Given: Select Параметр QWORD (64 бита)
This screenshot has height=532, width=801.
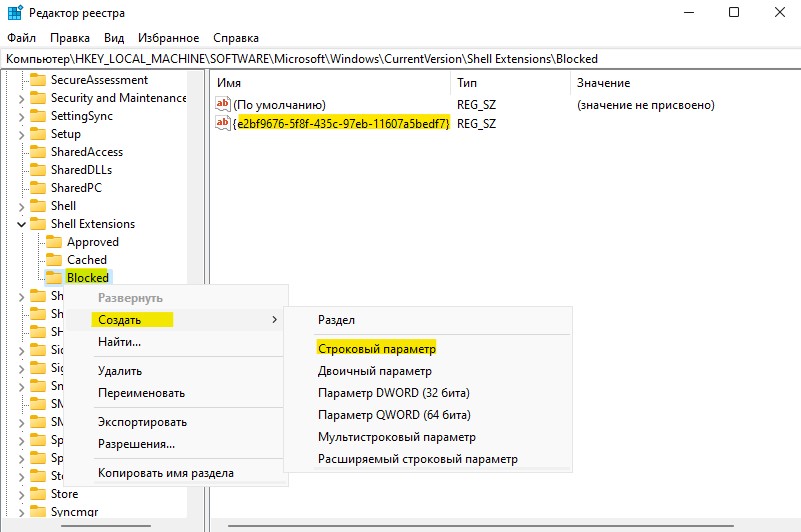Looking at the screenshot, I should coord(428,415).
